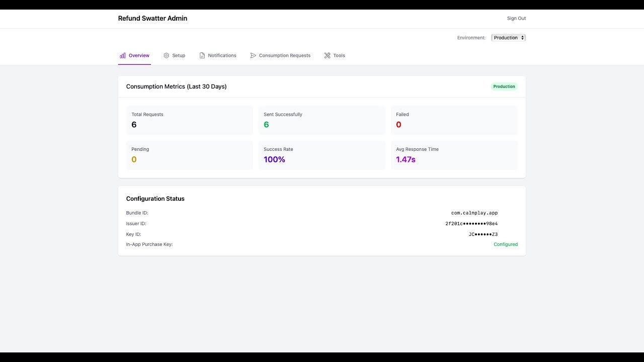Click the Consumption Metrics (Last 30 Days) heading
Screen dimensions: 644x362
pos(176,86)
